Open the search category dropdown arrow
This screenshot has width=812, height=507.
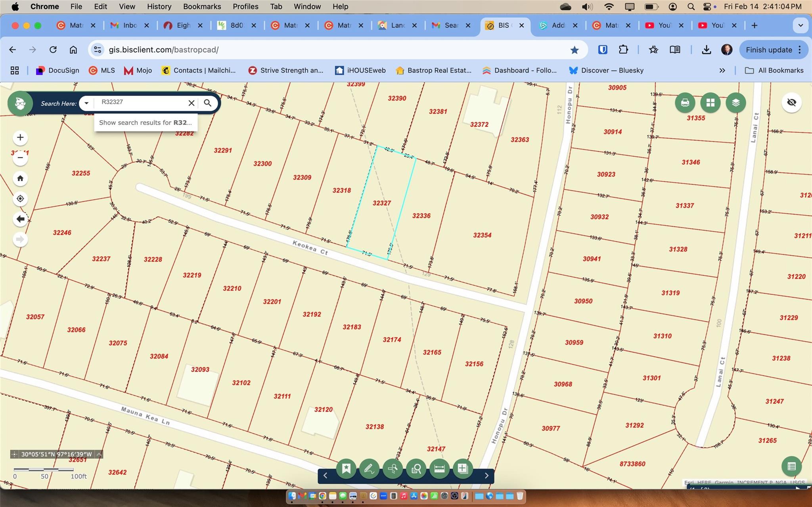[x=86, y=103]
